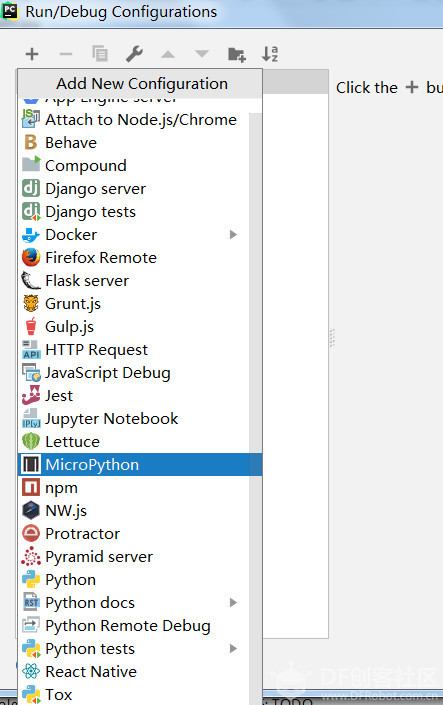
Task: Select Python tests entry
Action: coord(133,648)
